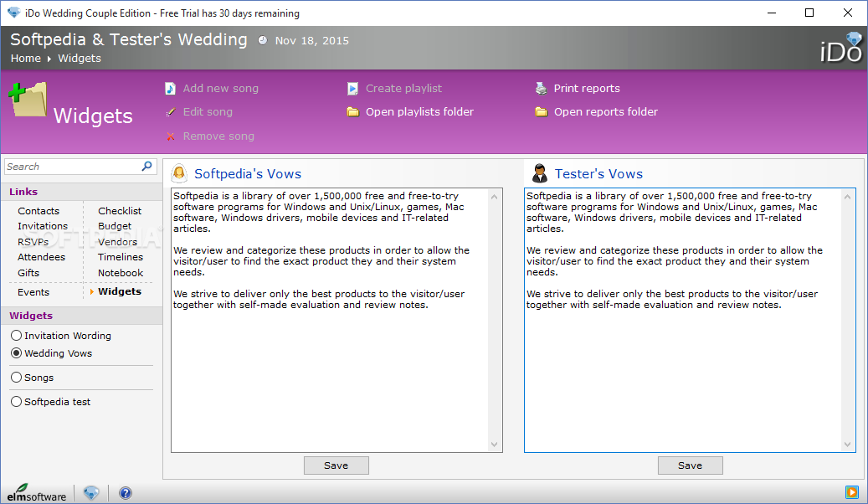Click the groom avatar beside Tester's Vows
The image size is (868, 504).
pos(539,173)
